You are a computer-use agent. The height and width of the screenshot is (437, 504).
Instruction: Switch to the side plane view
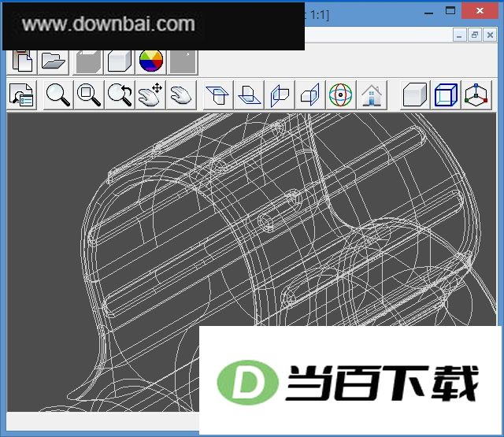(310, 95)
